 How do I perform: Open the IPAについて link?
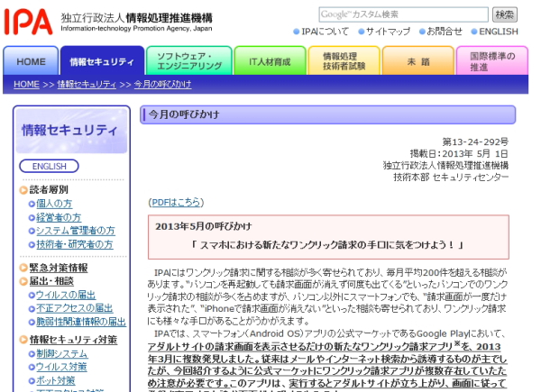click(x=326, y=32)
